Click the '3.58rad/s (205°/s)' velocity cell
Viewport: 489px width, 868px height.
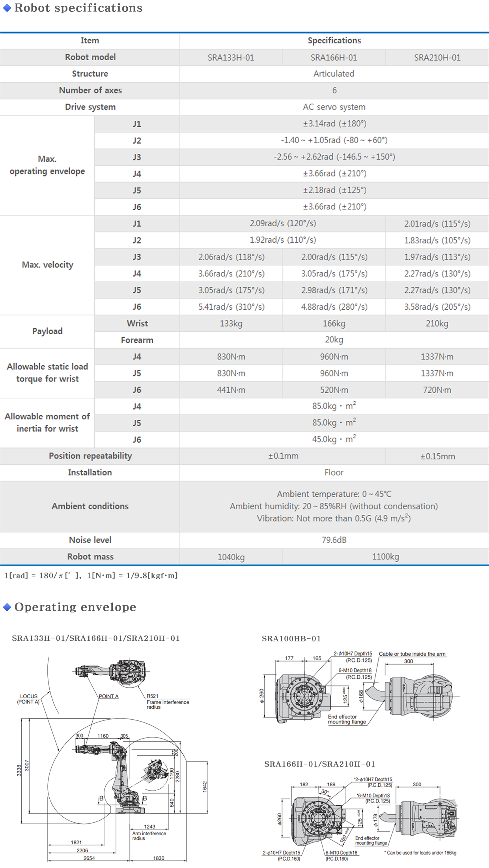point(437,307)
